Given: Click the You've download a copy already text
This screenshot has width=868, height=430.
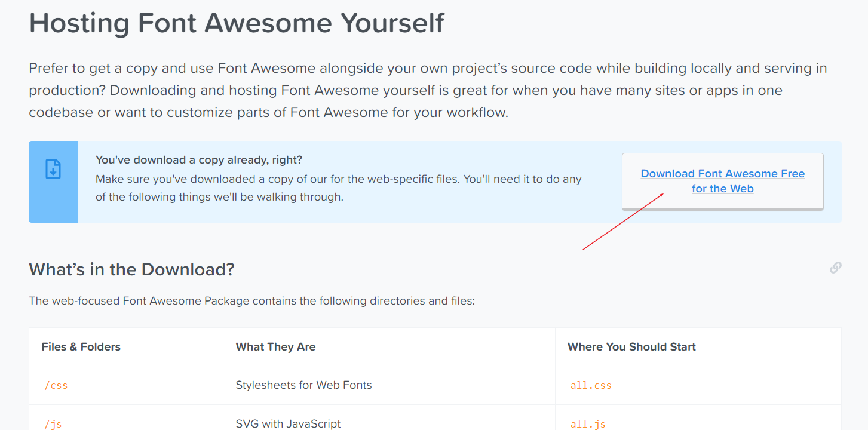Looking at the screenshot, I should pos(199,160).
